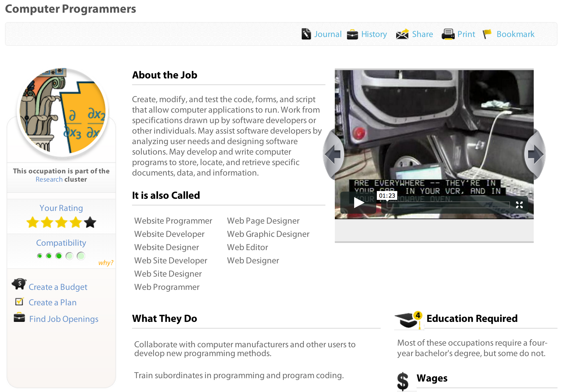Click the Journal pencil icon
This screenshot has height=392, width=563.
pyautogui.click(x=306, y=34)
